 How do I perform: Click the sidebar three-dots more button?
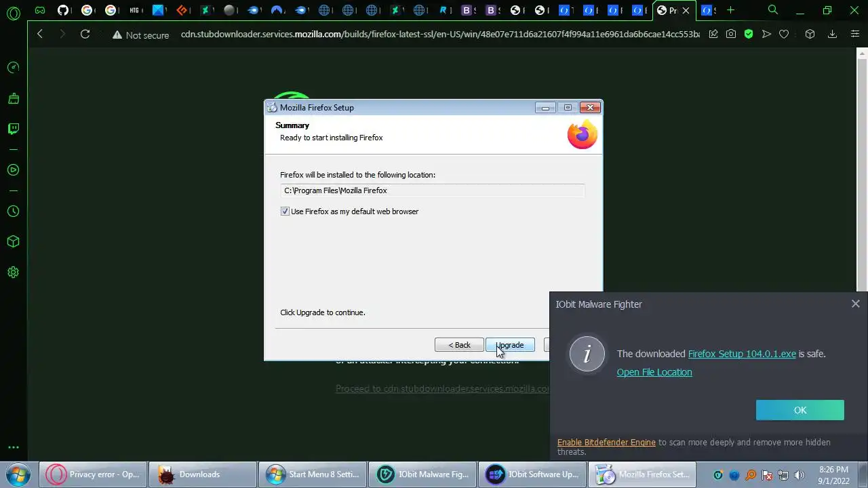click(x=13, y=447)
